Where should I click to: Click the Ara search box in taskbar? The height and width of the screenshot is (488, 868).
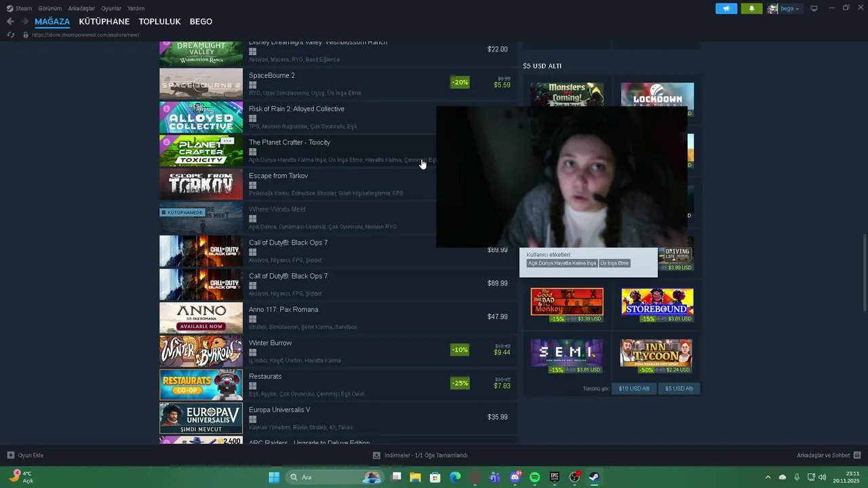(x=334, y=477)
